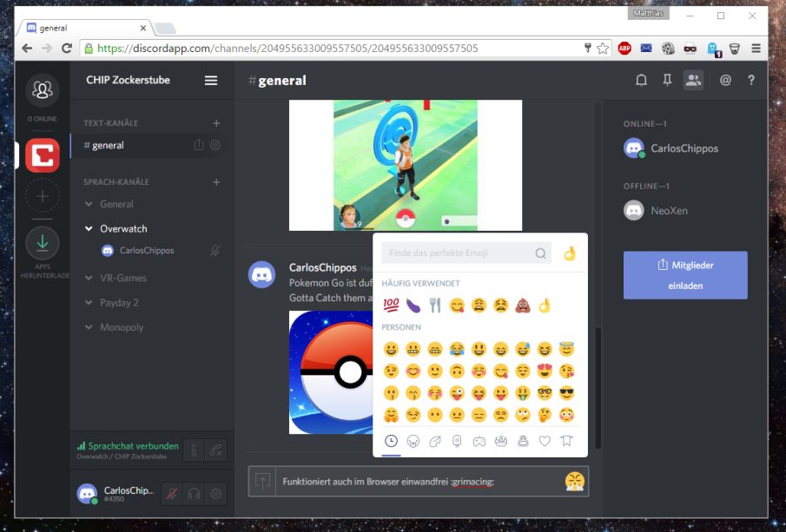Select the nature emoji category tab
This screenshot has height=532, width=786.
pyautogui.click(x=435, y=441)
